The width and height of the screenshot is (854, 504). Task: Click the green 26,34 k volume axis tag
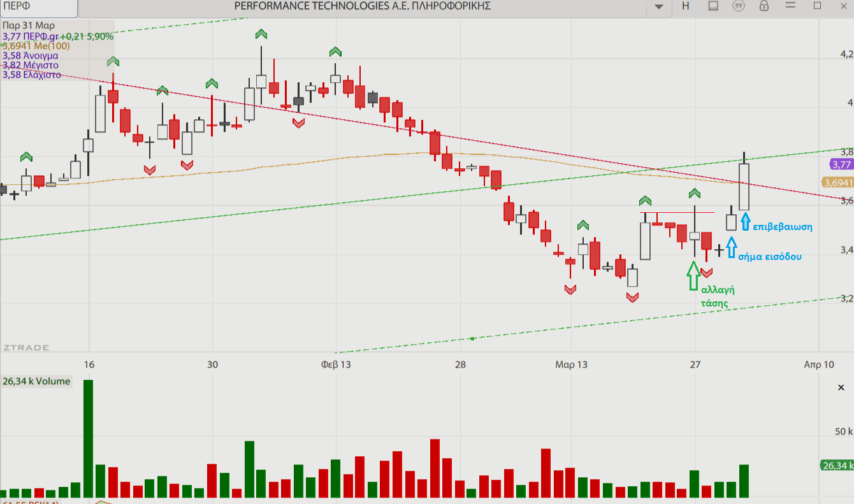point(837,466)
